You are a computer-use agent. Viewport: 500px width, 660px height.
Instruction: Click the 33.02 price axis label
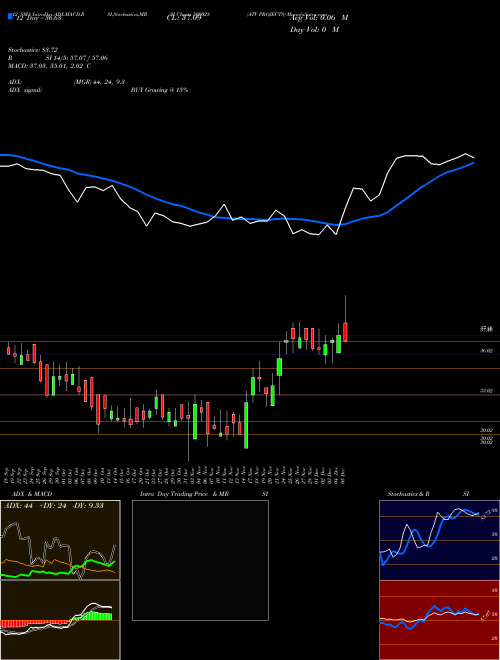486,391
